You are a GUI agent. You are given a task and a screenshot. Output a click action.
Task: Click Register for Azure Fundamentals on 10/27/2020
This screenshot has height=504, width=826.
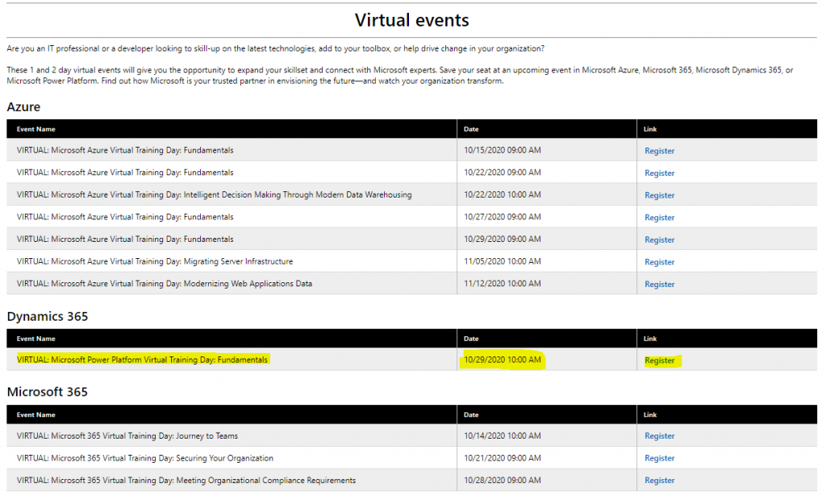[659, 218]
